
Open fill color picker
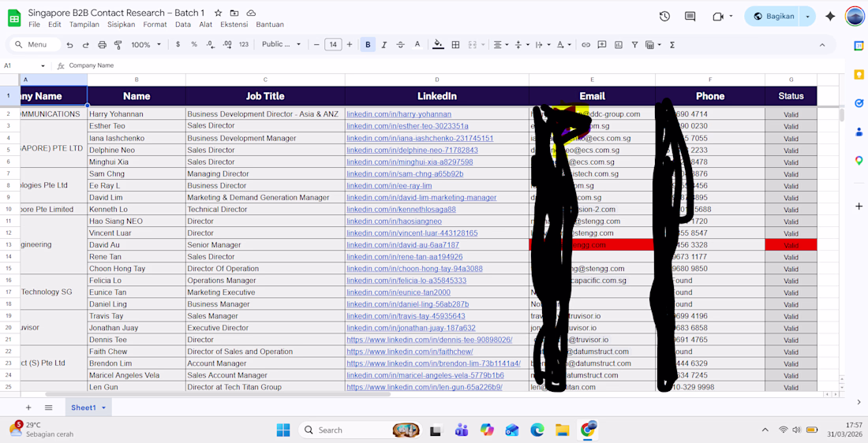pyautogui.click(x=439, y=45)
